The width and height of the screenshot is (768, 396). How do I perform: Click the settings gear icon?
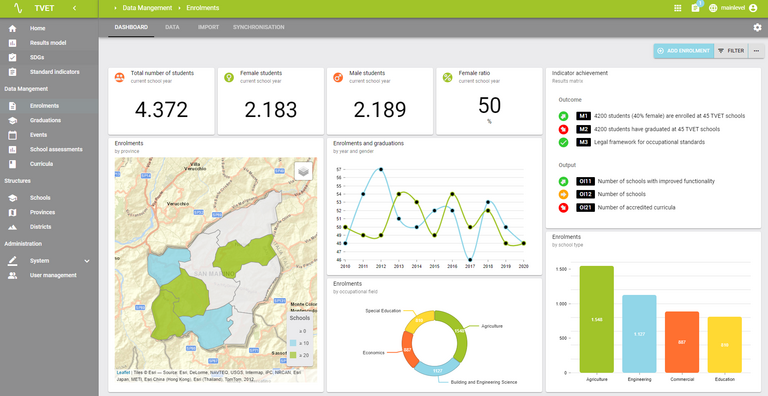pos(757,27)
